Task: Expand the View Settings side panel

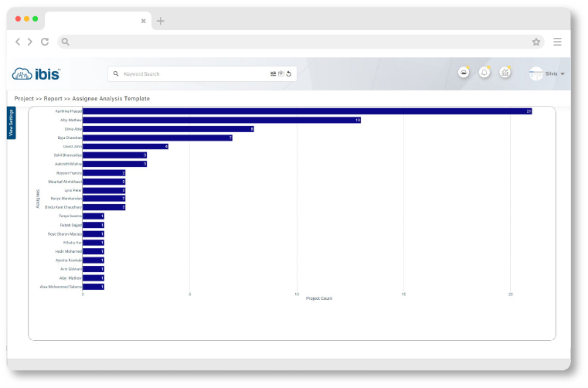Action: (11, 123)
